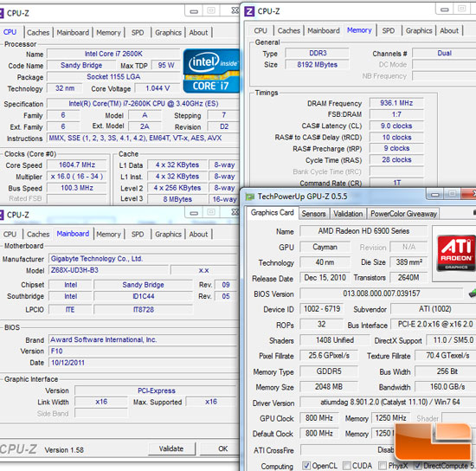Click the CAS# Latency value '9.0 clocks'

396,126
